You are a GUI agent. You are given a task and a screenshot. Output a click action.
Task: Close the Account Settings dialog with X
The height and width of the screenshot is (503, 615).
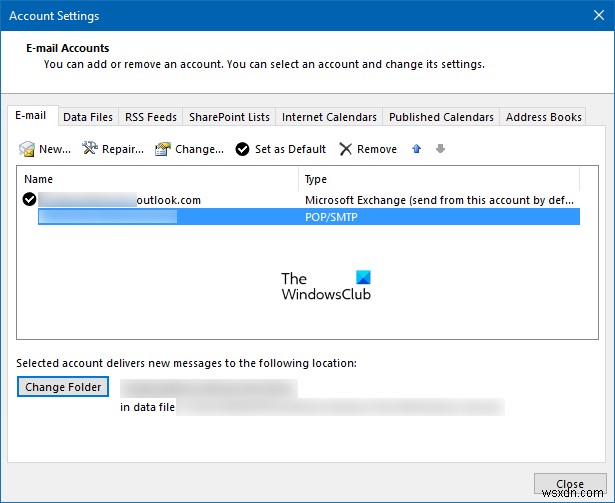pyautogui.click(x=599, y=15)
